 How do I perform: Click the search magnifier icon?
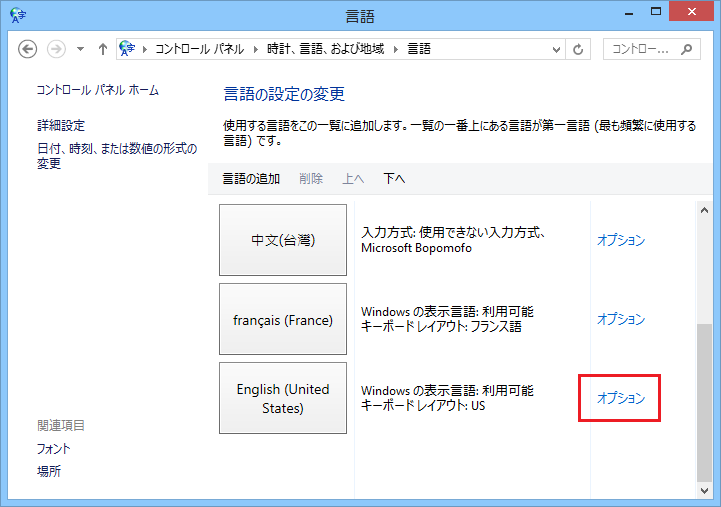click(687, 49)
